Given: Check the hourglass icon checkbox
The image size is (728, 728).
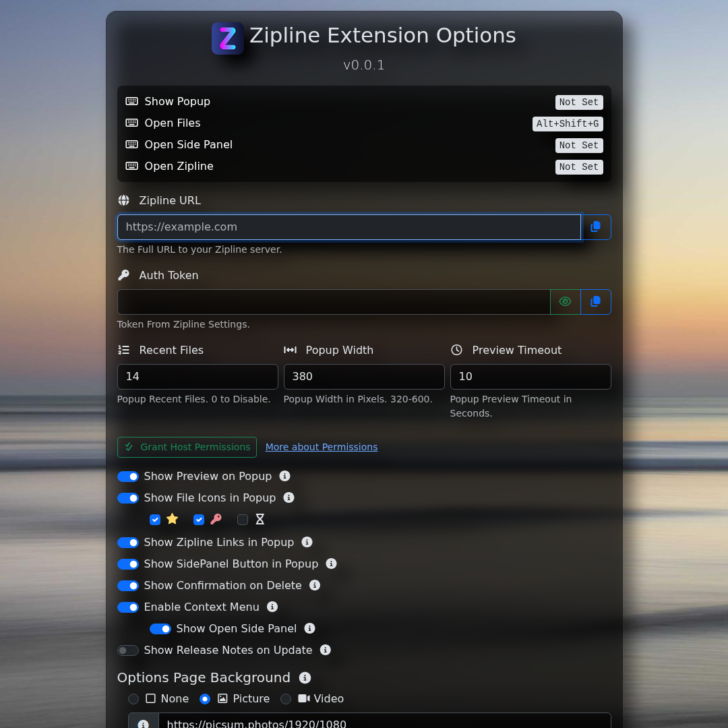Looking at the screenshot, I should click(x=242, y=520).
